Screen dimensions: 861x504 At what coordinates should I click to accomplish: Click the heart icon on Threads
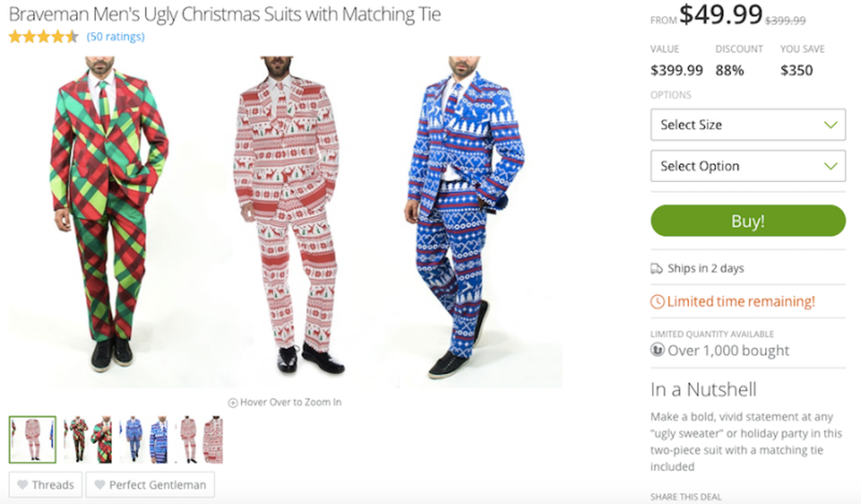coord(22,485)
